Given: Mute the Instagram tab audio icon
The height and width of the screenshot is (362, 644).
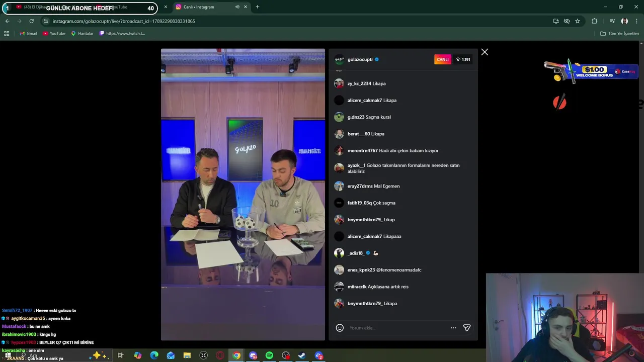Looking at the screenshot, I should pos(237,7).
